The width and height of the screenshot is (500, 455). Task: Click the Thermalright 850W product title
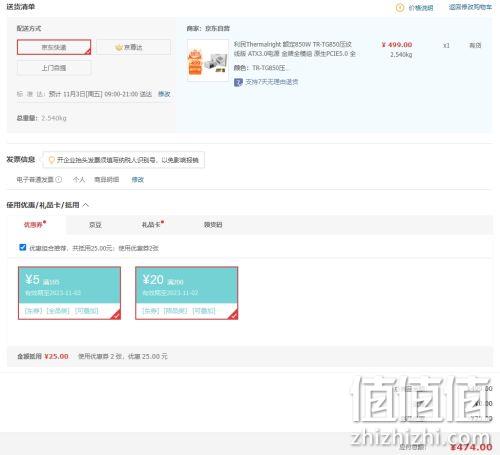coord(295,49)
